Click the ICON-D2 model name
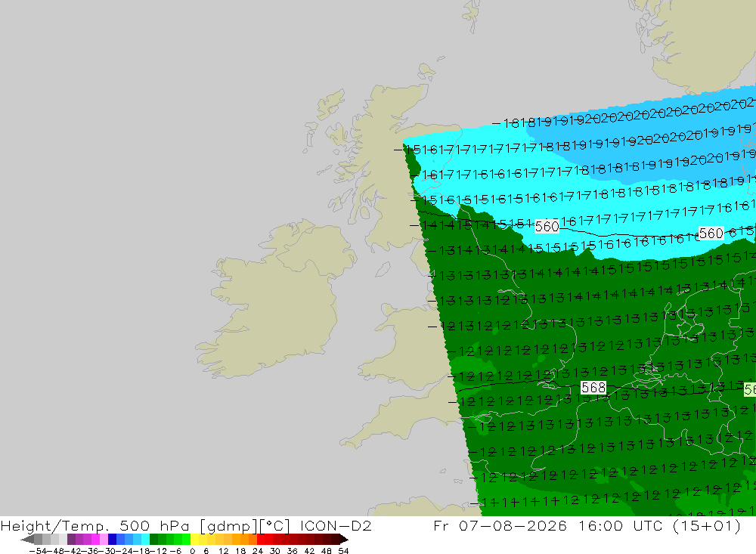The width and height of the screenshot is (756, 554). [336, 525]
